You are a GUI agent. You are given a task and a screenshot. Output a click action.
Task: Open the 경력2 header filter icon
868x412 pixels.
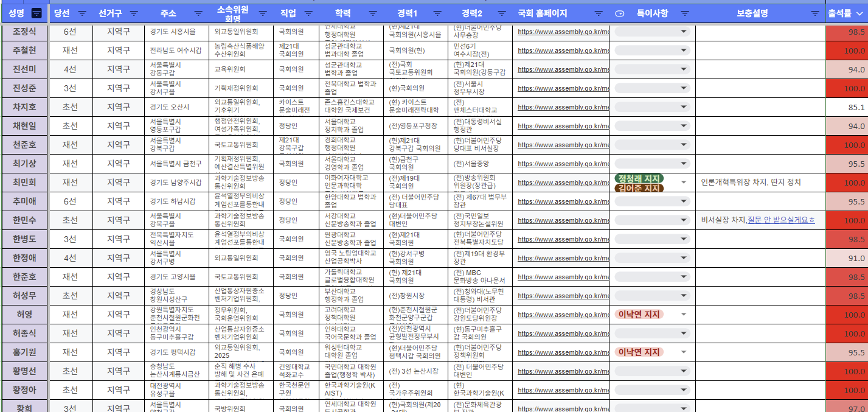pos(502,13)
